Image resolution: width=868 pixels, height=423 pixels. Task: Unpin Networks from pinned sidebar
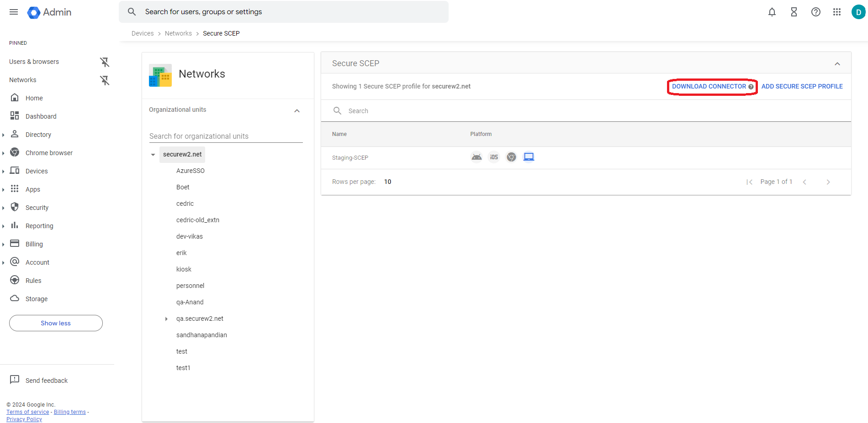[x=105, y=80]
